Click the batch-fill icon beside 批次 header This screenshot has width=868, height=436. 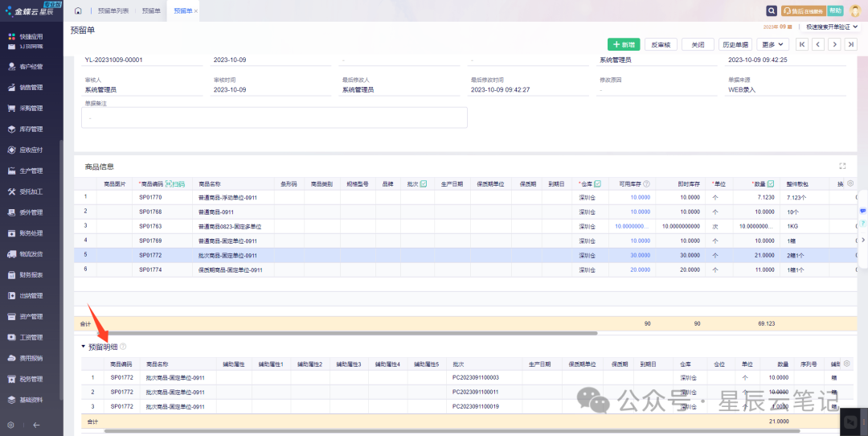pyautogui.click(x=424, y=184)
